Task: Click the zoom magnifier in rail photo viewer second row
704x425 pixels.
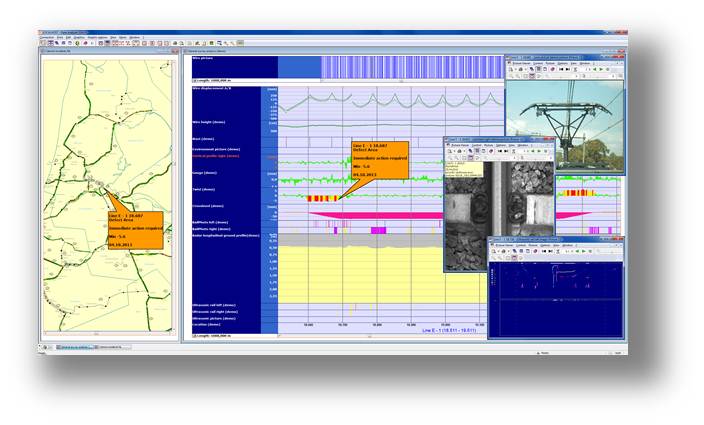Action: point(449,158)
